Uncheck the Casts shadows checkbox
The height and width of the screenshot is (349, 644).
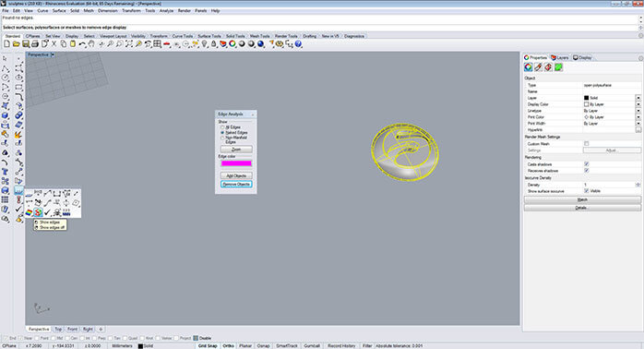(x=587, y=164)
